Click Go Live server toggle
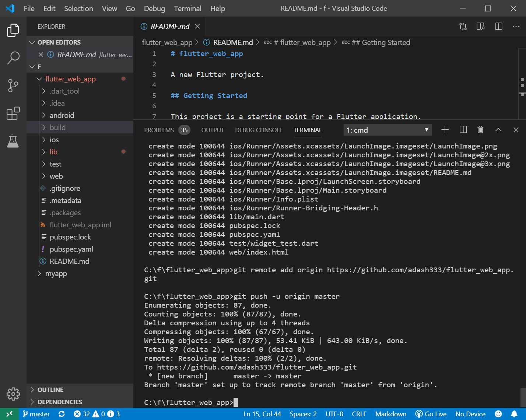 (x=431, y=414)
